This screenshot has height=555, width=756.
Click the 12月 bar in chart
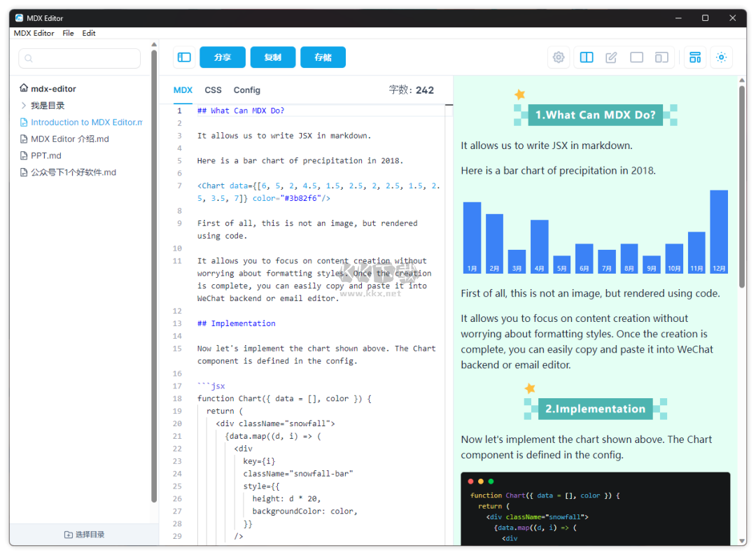[x=719, y=232]
